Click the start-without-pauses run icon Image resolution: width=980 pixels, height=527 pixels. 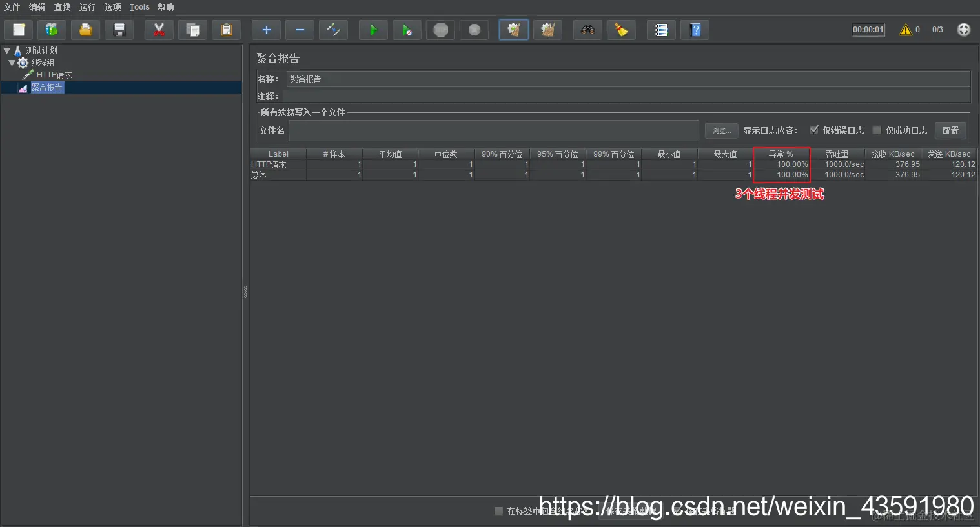click(x=407, y=29)
